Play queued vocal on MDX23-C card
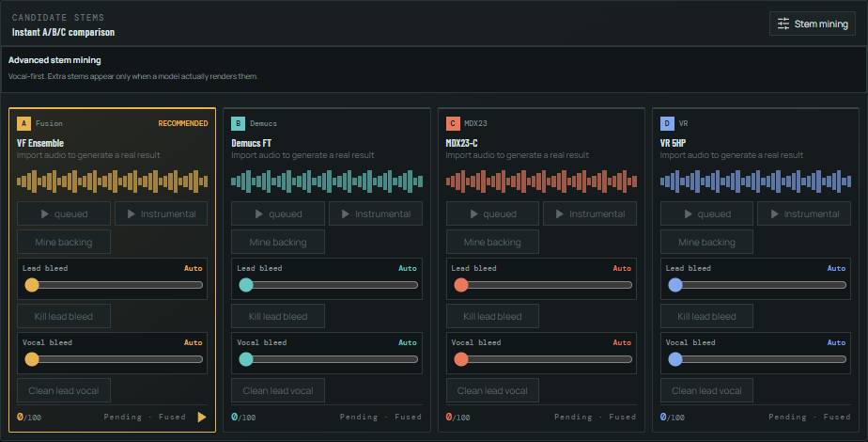The image size is (868, 442). point(492,213)
